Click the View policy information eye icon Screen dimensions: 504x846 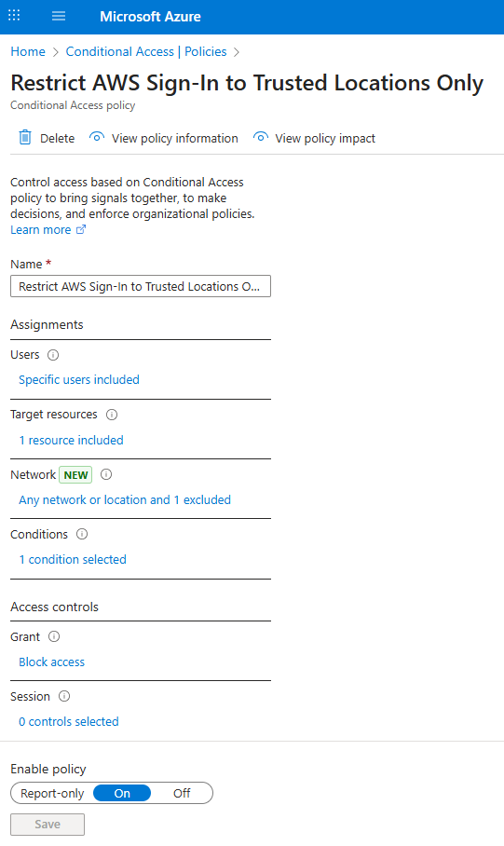[x=97, y=137]
